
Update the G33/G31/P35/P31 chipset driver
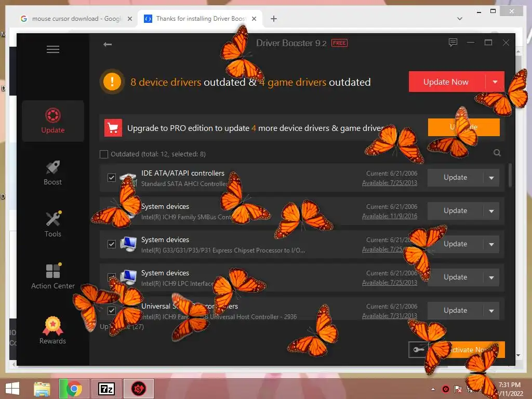(x=455, y=244)
